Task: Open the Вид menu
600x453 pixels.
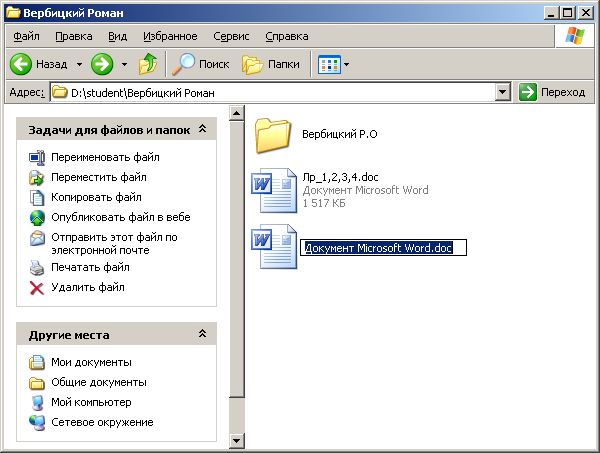Action: tap(117, 36)
